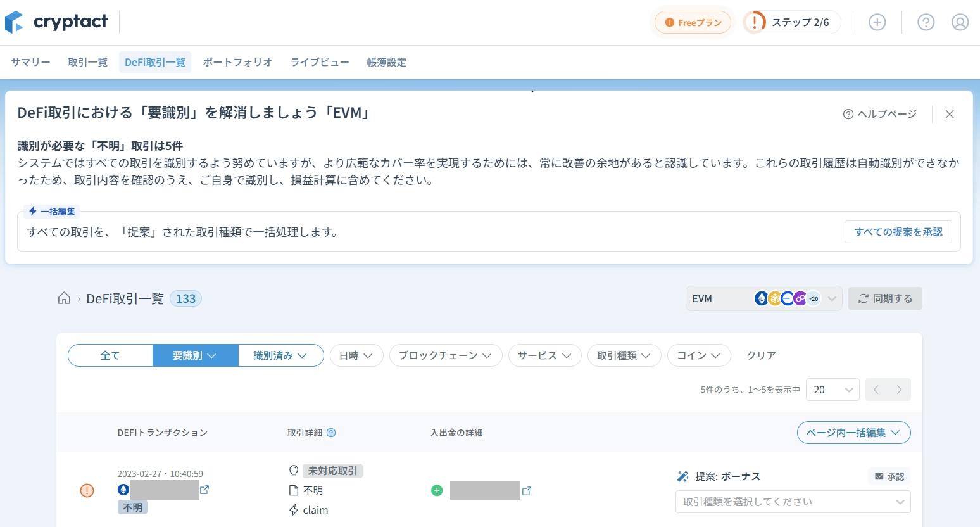Image resolution: width=980 pixels, height=527 pixels.
Task: Click the Freeプラン badge
Action: tap(693, 22)
